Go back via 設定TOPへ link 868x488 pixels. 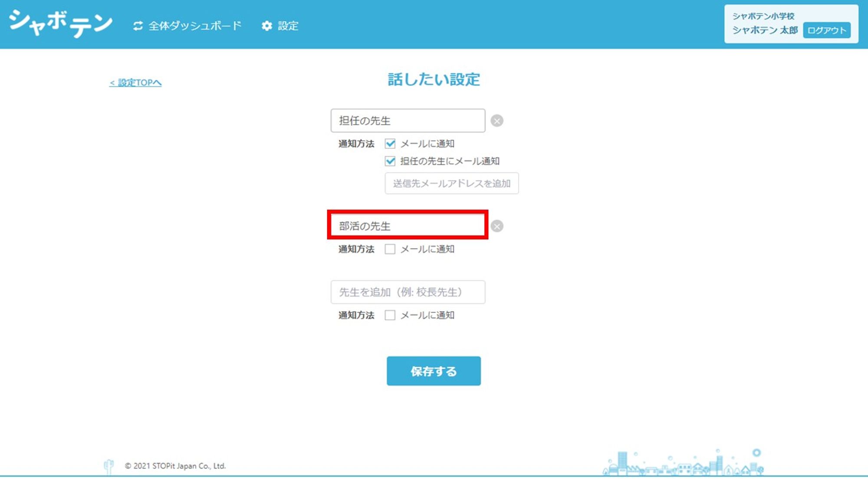tap(135, 82)
